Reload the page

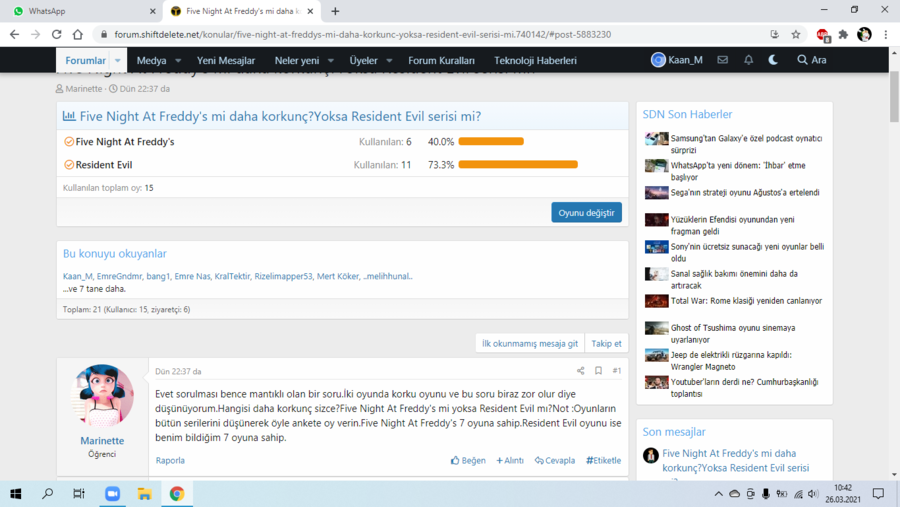click(56, 34)
